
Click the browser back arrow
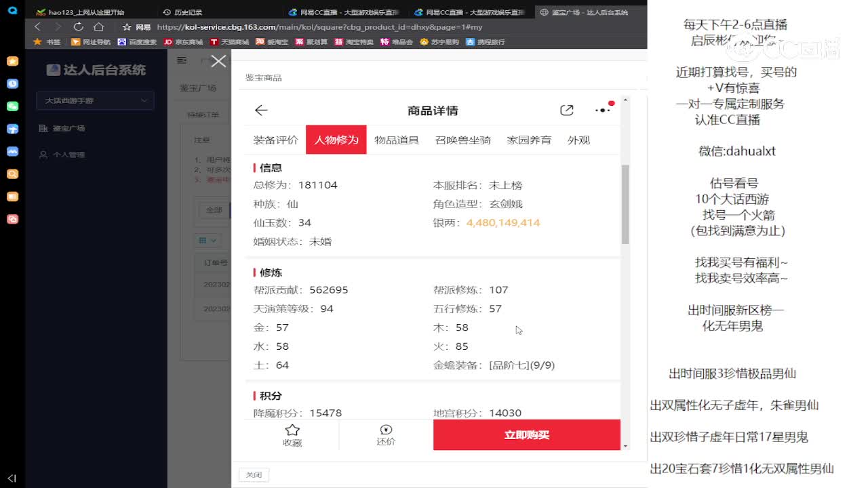point(37,27)
